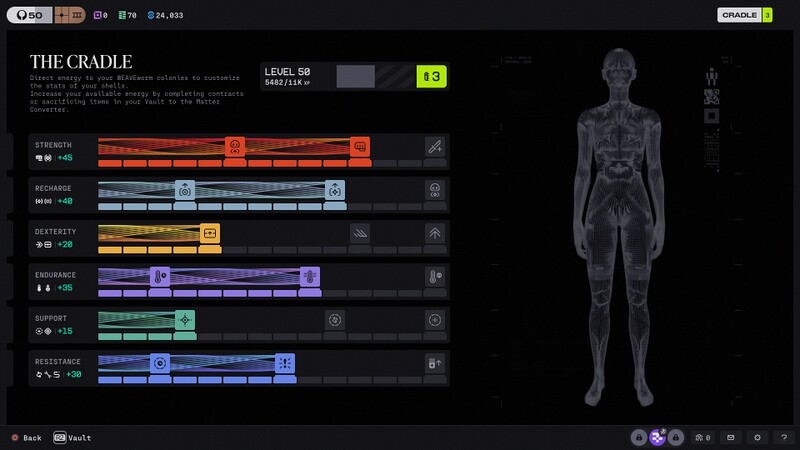
Task: Click the second purple Endurance thermometer node
Action: (310, 277)
